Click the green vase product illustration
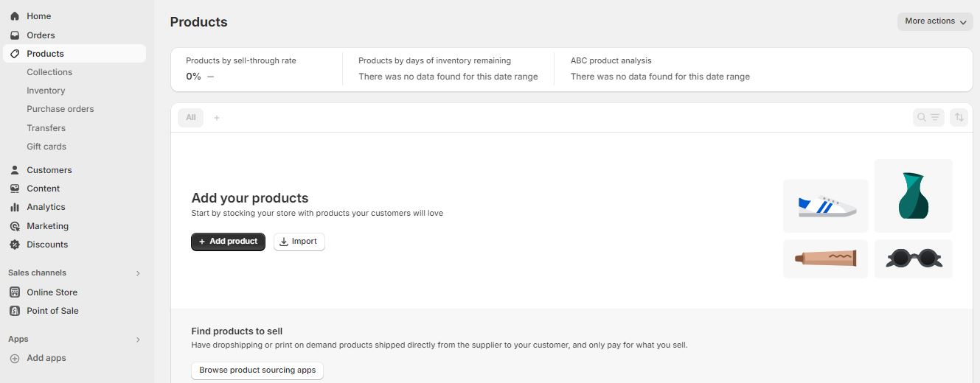 (913, 196)
